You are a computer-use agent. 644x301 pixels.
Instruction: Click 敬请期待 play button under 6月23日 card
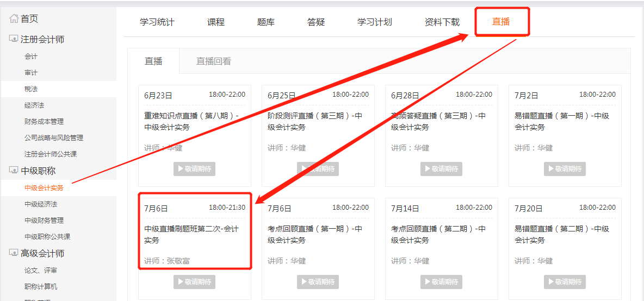tap(195, 169)
